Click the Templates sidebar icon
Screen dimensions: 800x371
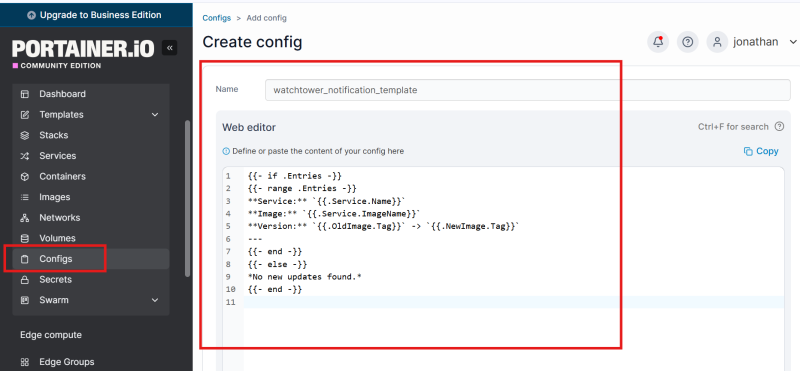click(24, 115)
